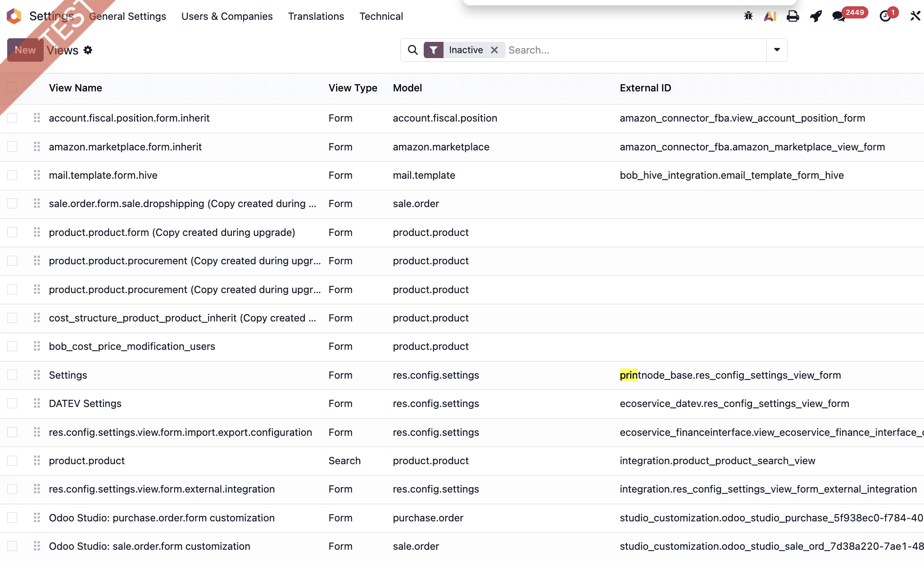Click the Odoo home logo icon

pos(14,16)
